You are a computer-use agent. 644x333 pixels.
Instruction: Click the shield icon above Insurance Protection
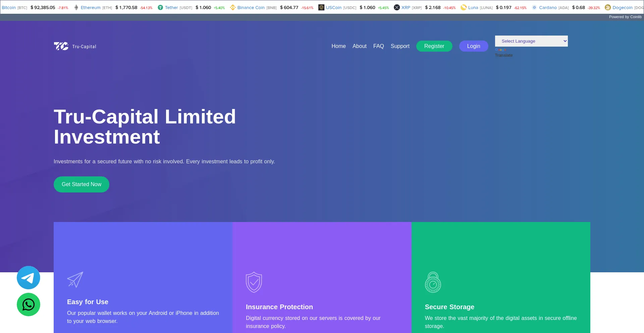coord(254,282)
